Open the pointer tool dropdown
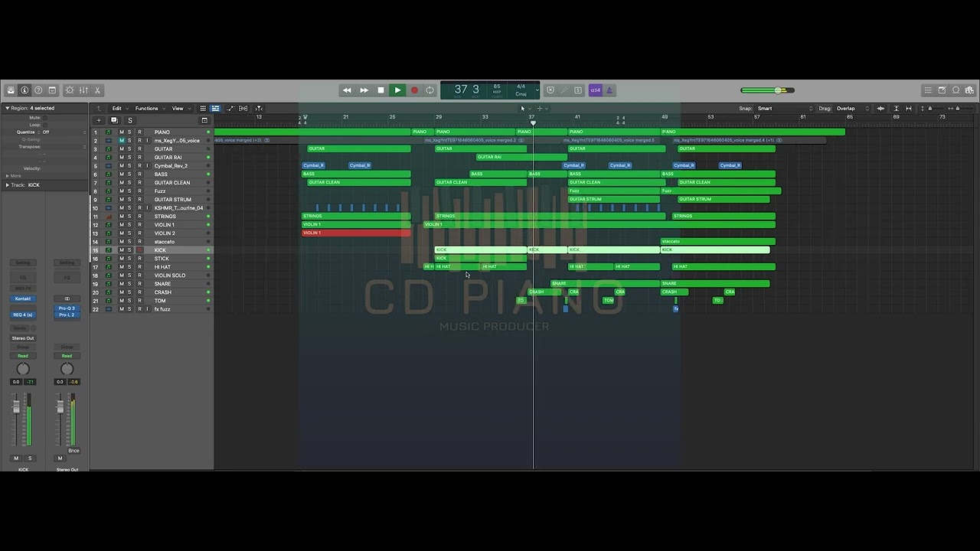980x551 pixels. [x=524, y=109]
